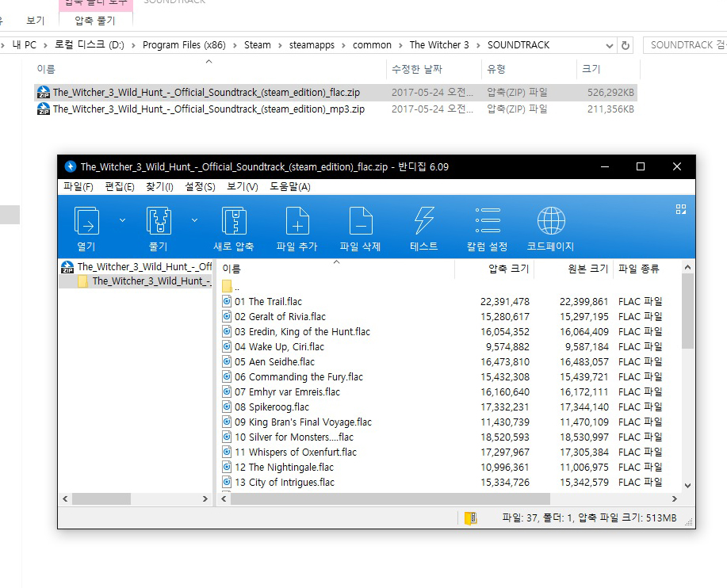Screen dimensions: 727x588
Task: Click the file icon of 01 The Trail.flac
Action: tap(227, 302)
